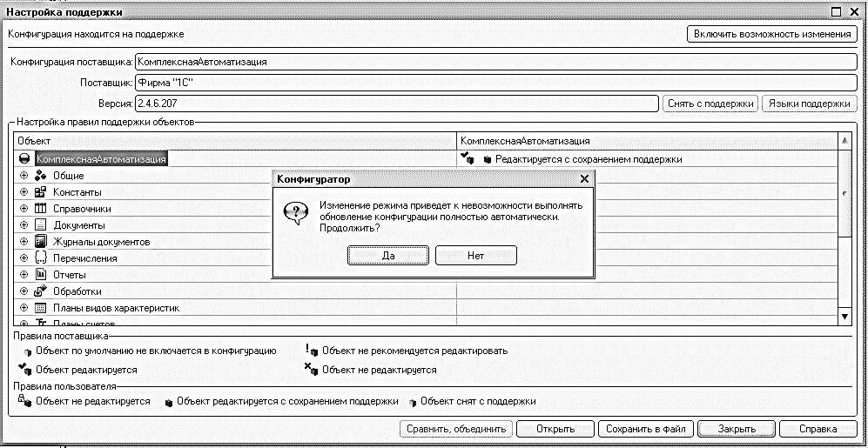Close the Конфигуратор dialog
The image size is (868, 448).
coord(584,179)
